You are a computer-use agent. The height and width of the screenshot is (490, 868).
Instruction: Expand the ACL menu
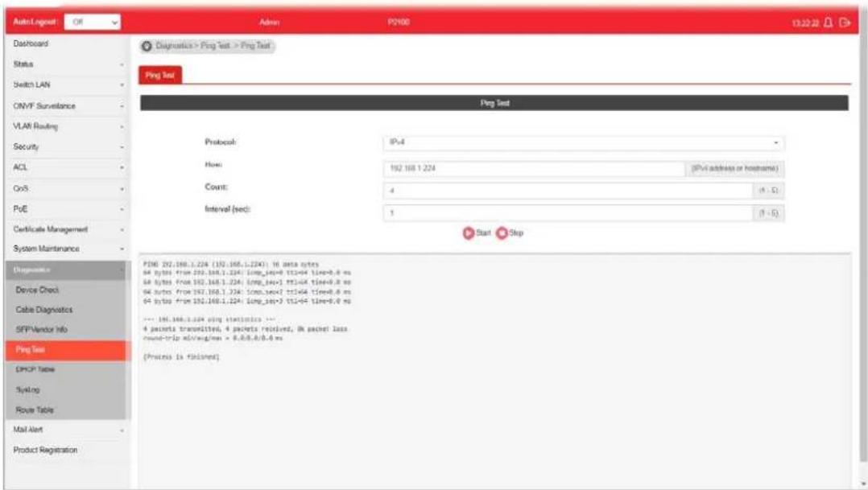point(66,167)
